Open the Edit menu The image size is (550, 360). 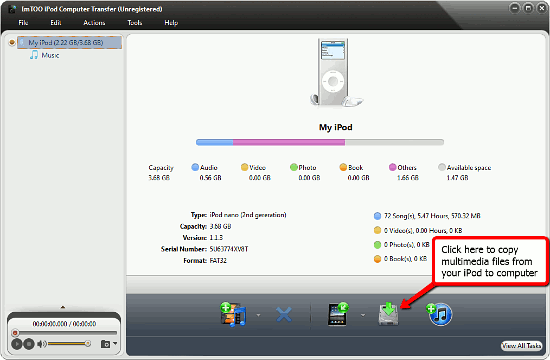coord(56,23)
